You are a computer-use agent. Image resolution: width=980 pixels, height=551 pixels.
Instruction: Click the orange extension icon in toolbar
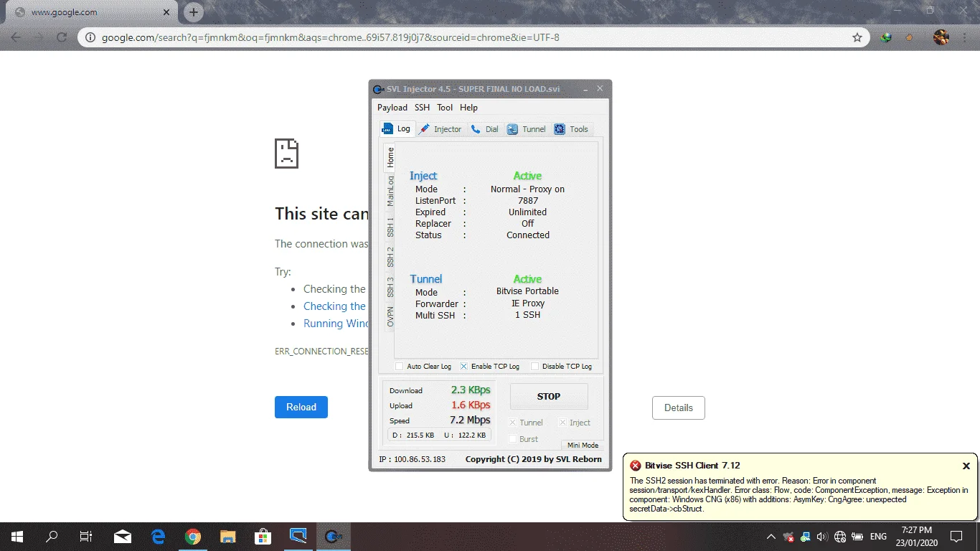pos(910,37)
